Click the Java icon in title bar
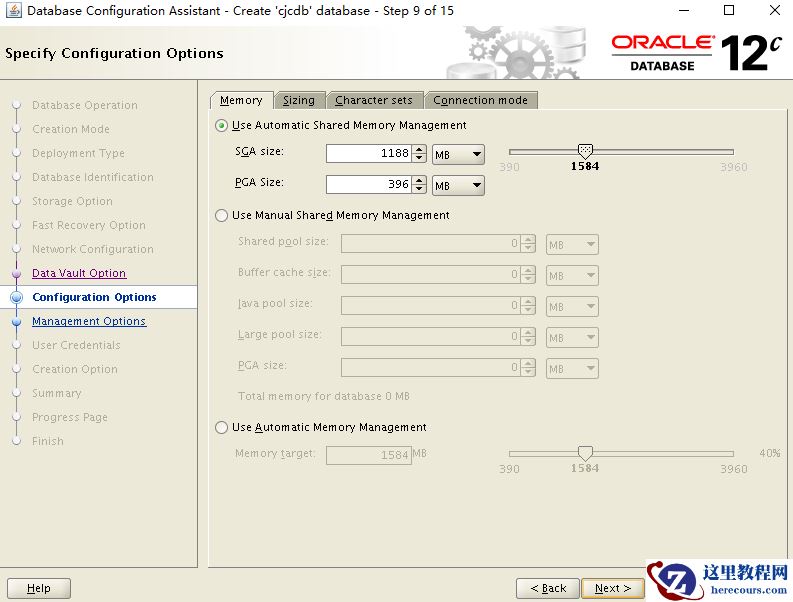 pos(12,11)
